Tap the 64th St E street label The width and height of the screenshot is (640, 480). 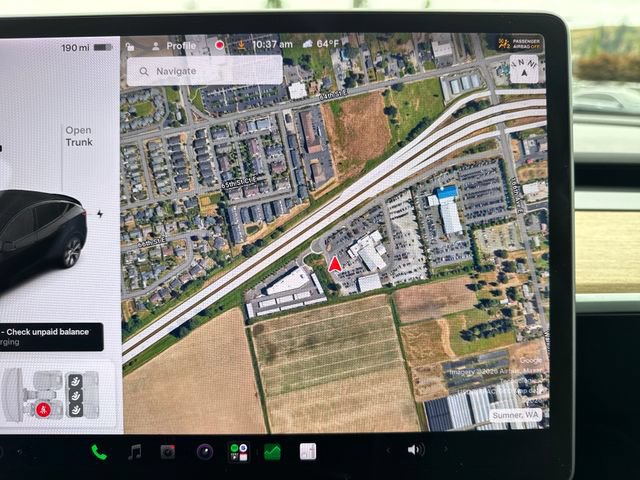[x=333, y=96]
